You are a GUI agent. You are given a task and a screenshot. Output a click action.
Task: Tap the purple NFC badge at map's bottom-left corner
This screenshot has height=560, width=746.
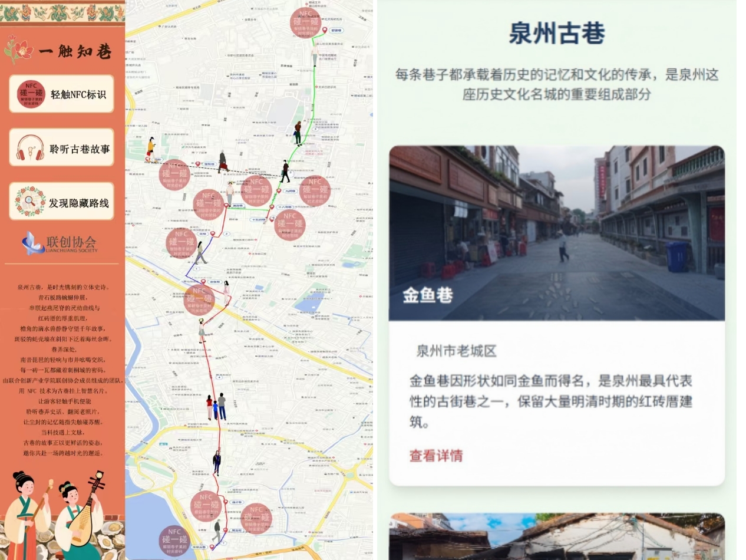[174, 540]
